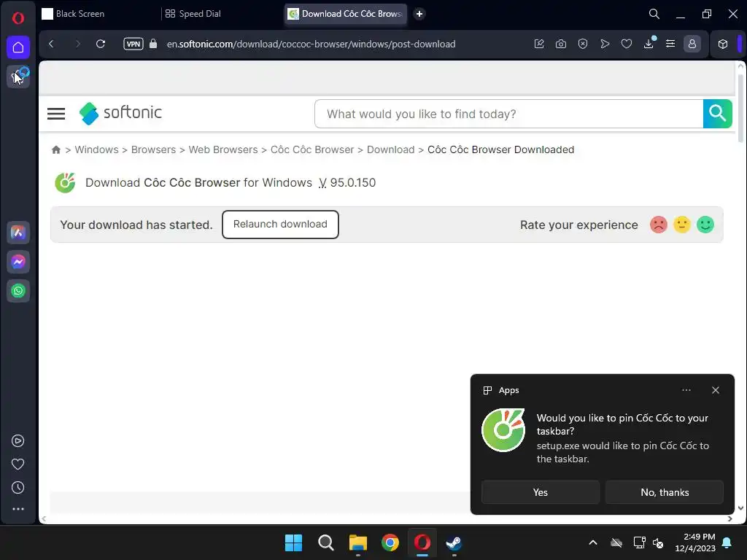Click the teal search magnifier button
Screen dimensions: 747x560
coord(718,113)
